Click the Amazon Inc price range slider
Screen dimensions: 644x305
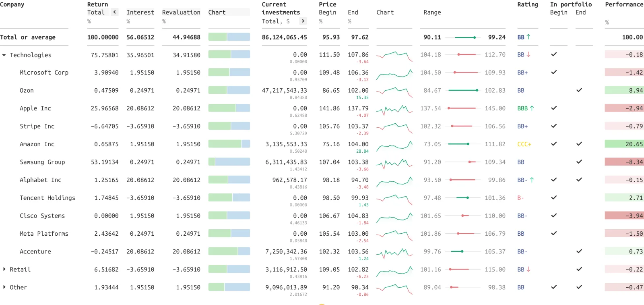pos(463,144)
